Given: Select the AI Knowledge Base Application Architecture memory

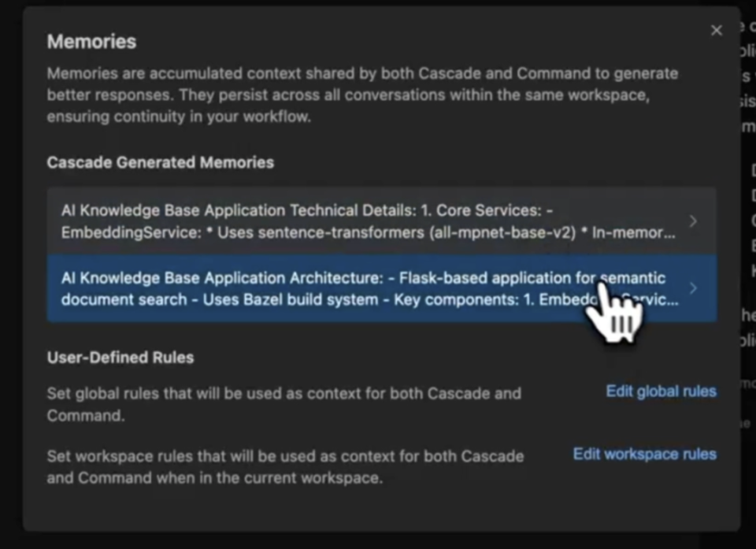Looking at the screenshot, I should coord(315,288).
